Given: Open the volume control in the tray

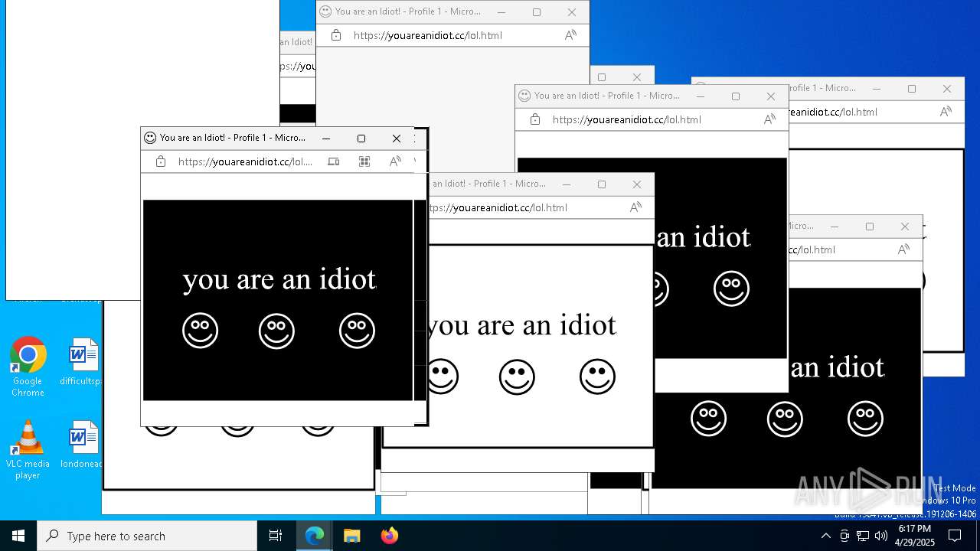Looking at the screenshot, I should tap(881, 536).
